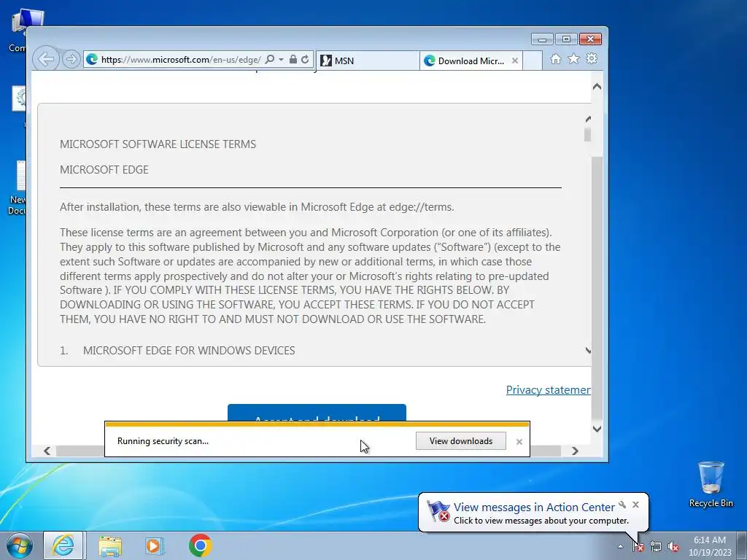Show hidden tray icons arrow

pos(620,546)
